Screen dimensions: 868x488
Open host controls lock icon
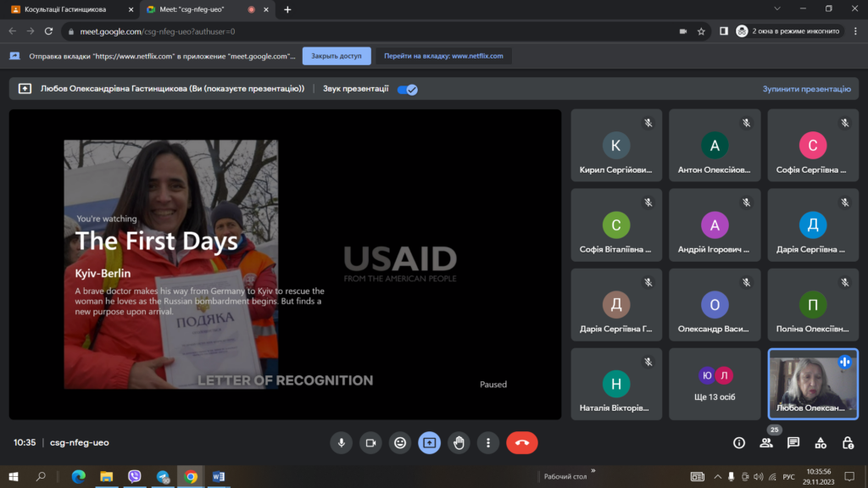click(x=848, y=442)
